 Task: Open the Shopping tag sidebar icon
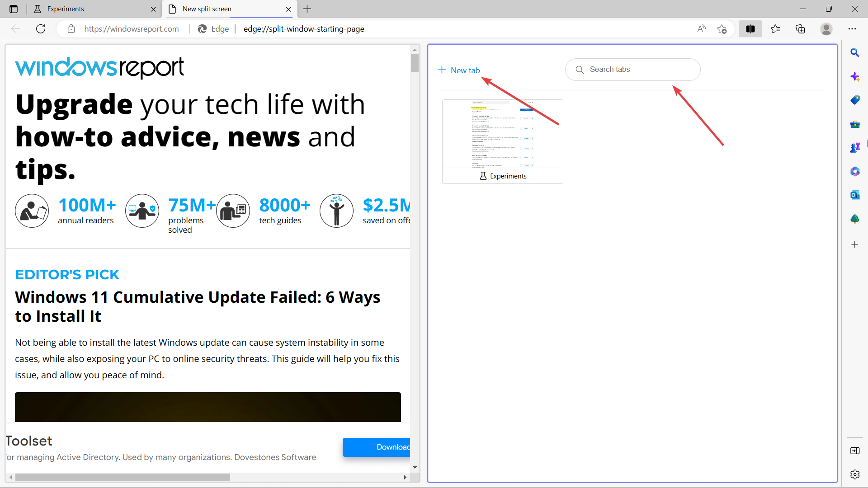pos(854,100)
